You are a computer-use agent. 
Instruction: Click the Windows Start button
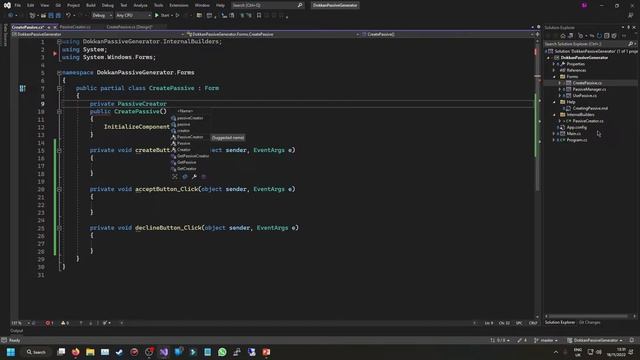[x=11, y=352]
